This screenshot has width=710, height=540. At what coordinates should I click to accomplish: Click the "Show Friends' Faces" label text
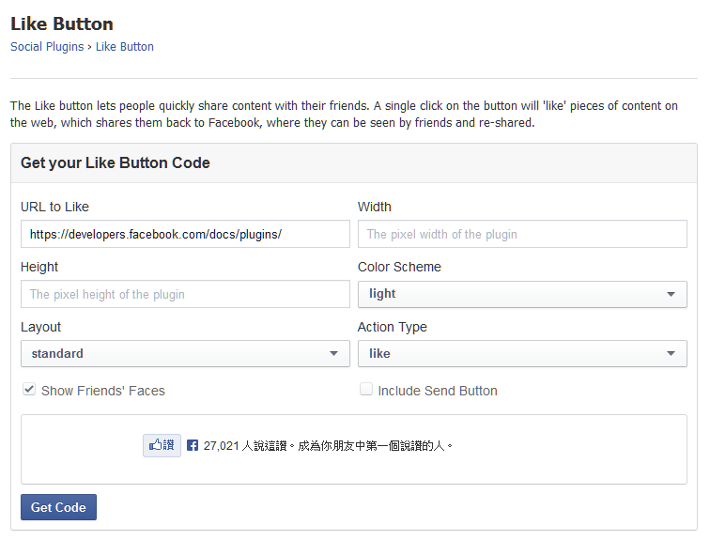tap(103, 391)
